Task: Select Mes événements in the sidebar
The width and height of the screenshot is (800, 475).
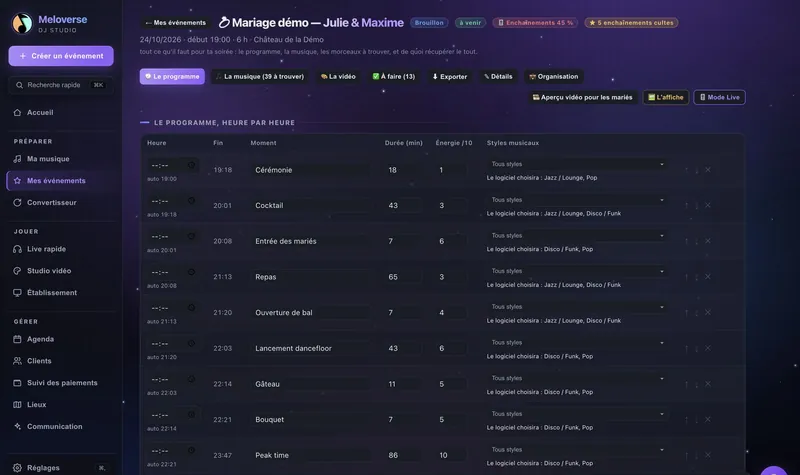Action: (61, 181)
